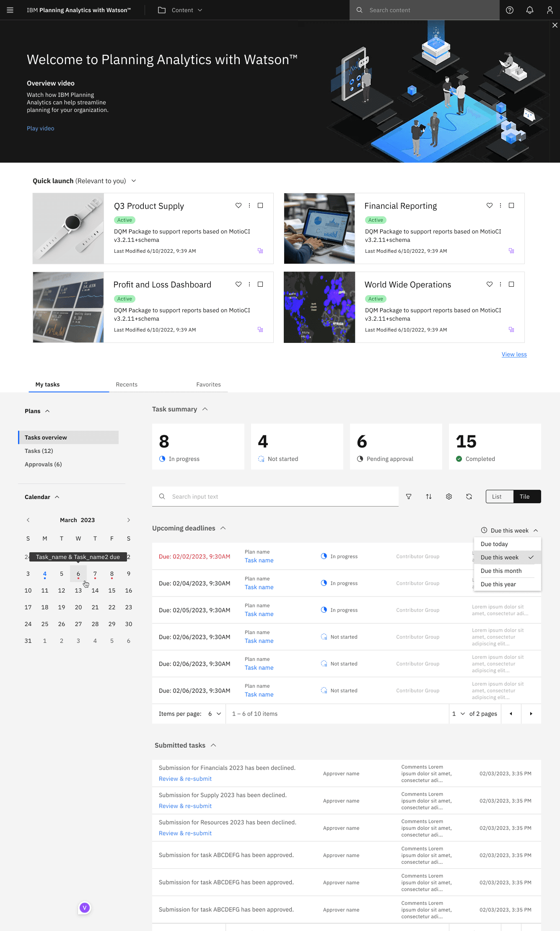Screen dimensions: 560x931
Task: Click the task Search input text field
Action: click(x=275, y=497)
